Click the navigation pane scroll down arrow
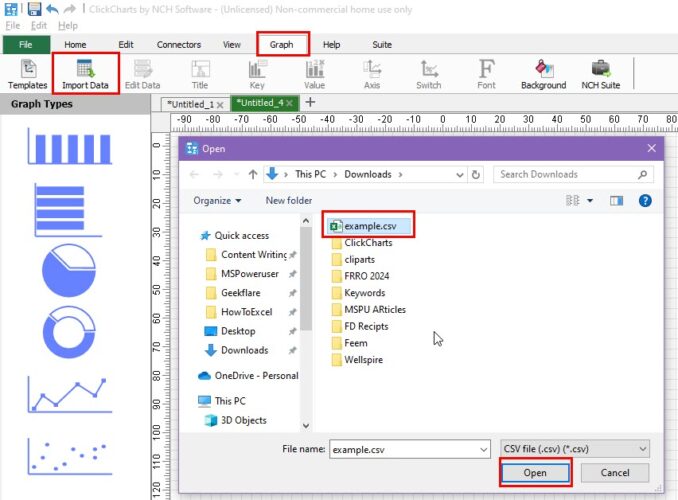The image size is (678, 500). point(306,426)
